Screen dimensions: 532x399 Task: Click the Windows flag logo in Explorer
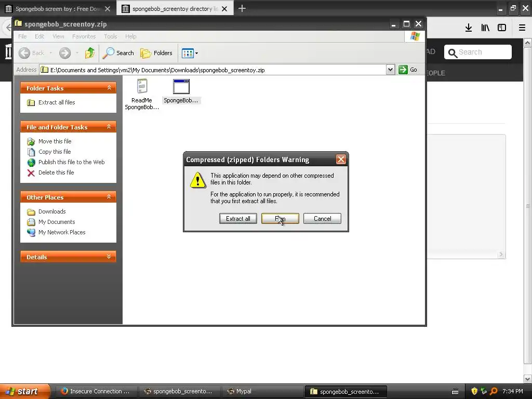coord(415,36)
